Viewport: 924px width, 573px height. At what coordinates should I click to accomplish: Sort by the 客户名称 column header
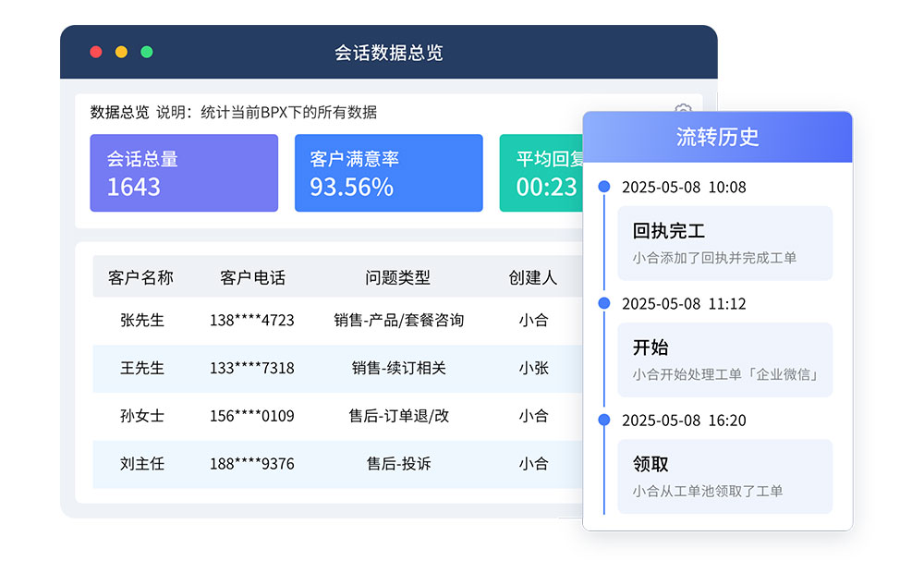[141, 276]
